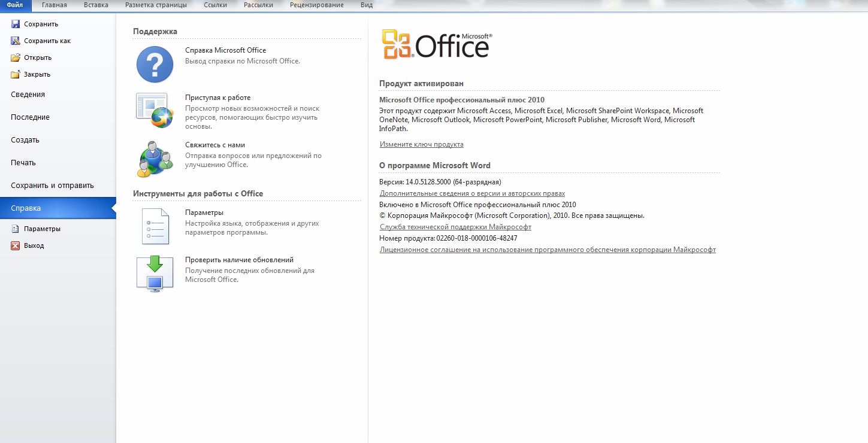Open the Разметка страницы tab
Screen dimensions: 868x443
[x=156, y=5]
